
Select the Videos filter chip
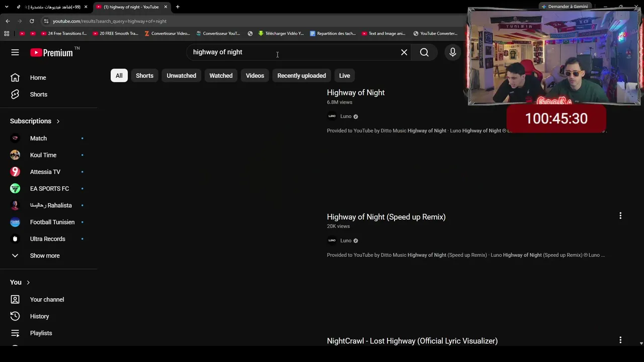pos(255,75)
